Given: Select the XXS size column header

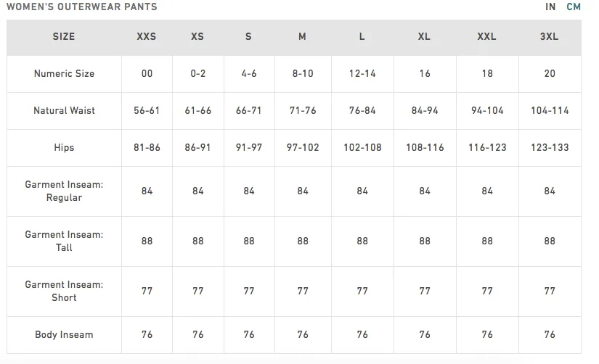Looking at the screenshot, I should click(147, 37).
